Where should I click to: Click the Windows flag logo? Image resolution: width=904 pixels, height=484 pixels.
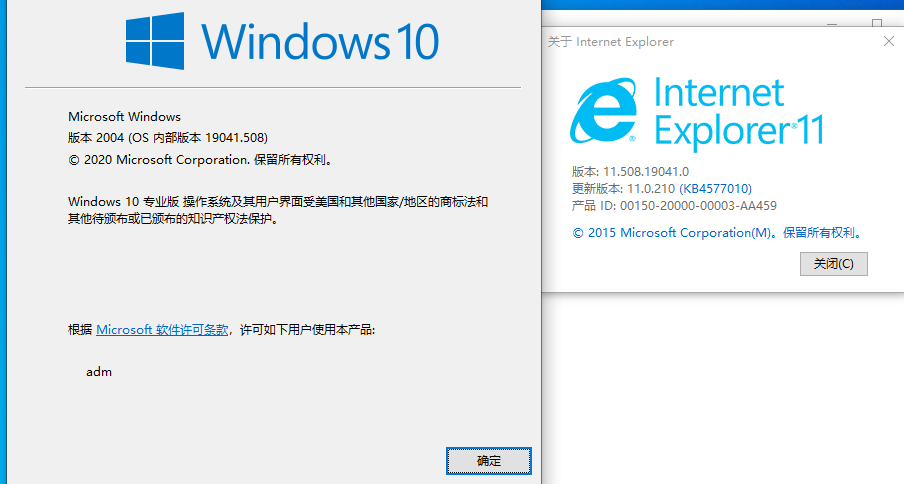[x=155, y=41]
